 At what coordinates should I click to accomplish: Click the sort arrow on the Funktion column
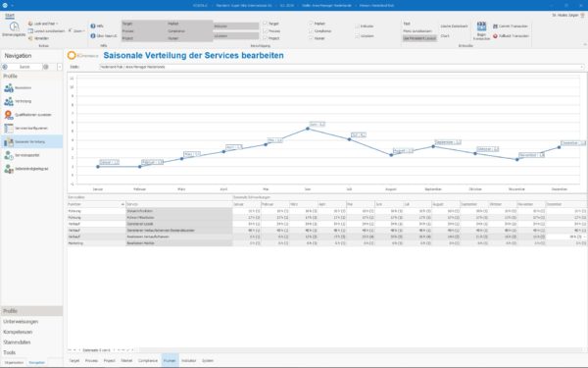coord(122,204)
